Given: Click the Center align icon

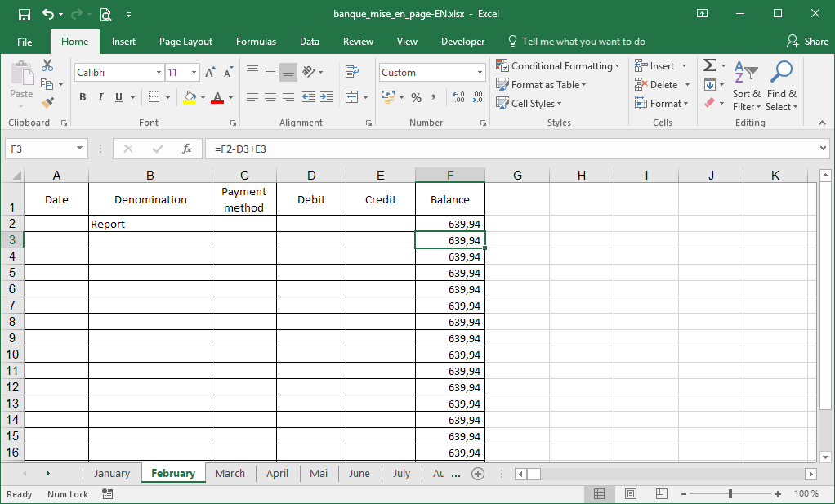Looking at the screenshot, I should pyautogui.click(x=270, y=98).
